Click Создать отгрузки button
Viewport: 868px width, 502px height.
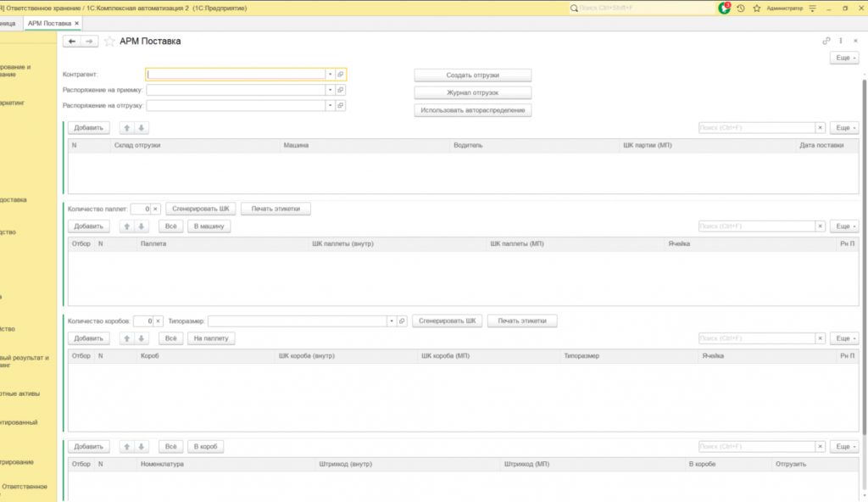click(x=473, y=75)
